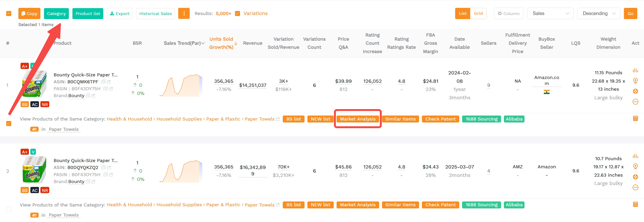Open bar chart icon for ASIN B0DQYQKZQ2 row
Image resolution: width=644 pixels, height=222 pixels.
tap(635, 156)
